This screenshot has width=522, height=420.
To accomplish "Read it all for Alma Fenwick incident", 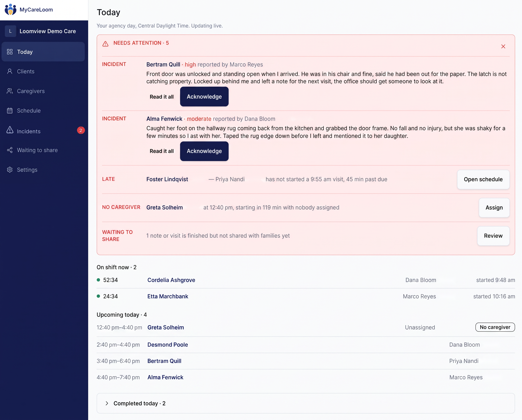I will point(162,151).
